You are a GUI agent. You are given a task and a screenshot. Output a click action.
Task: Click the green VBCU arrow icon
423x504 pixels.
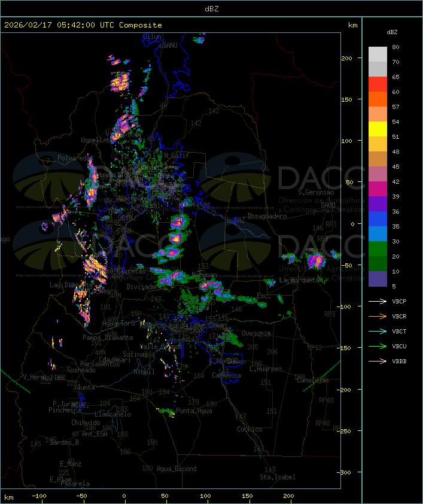point(378,346)
